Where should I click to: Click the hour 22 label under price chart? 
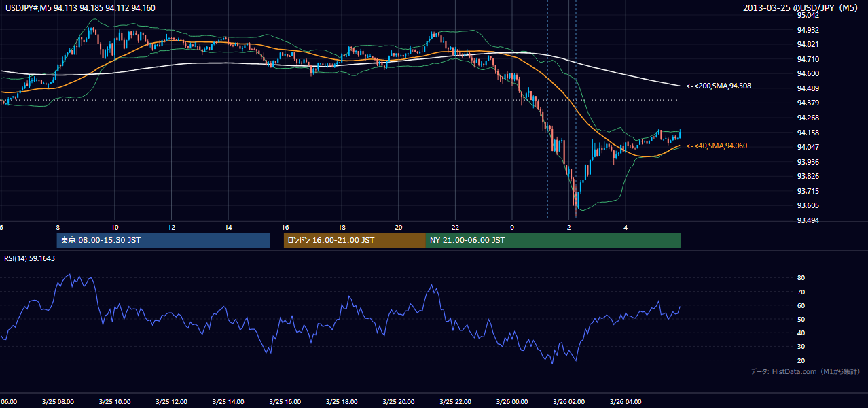(456, 227)
